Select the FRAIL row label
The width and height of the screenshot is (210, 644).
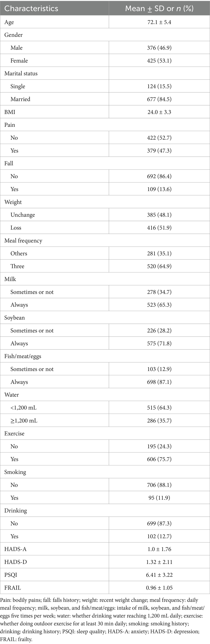click(13, 588)
